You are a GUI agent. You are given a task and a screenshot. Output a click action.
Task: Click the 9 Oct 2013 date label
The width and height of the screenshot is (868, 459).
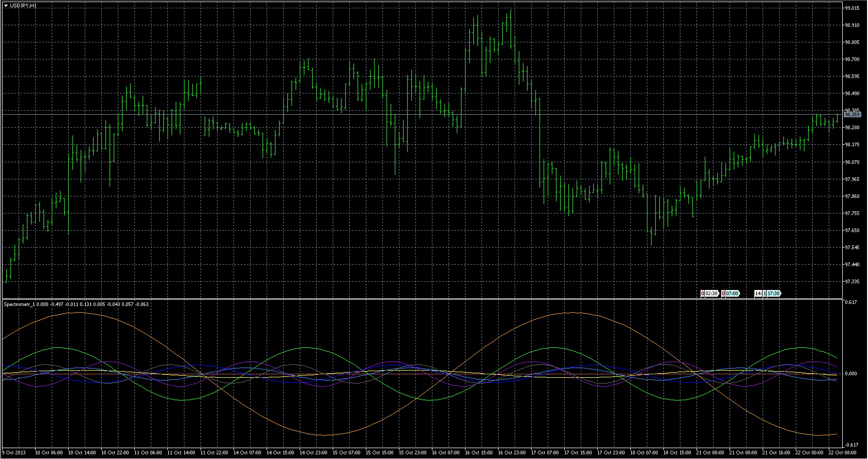click(x=14, y=453)
